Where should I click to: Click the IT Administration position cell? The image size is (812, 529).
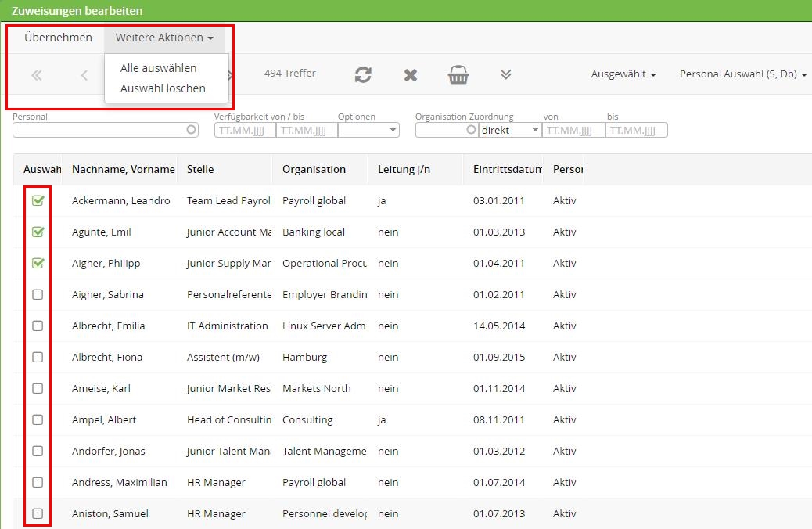[x=228, y=326]
